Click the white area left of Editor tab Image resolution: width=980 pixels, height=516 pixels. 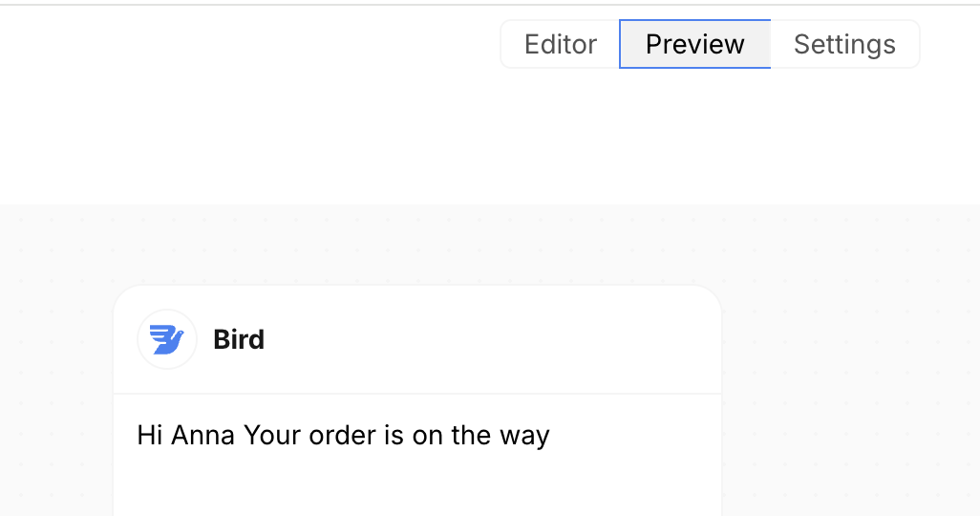[x=248, y=45]
